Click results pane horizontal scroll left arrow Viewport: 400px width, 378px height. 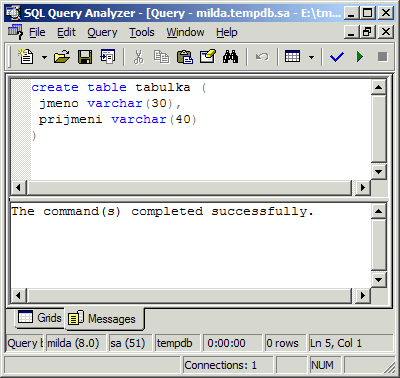(19, 296)
